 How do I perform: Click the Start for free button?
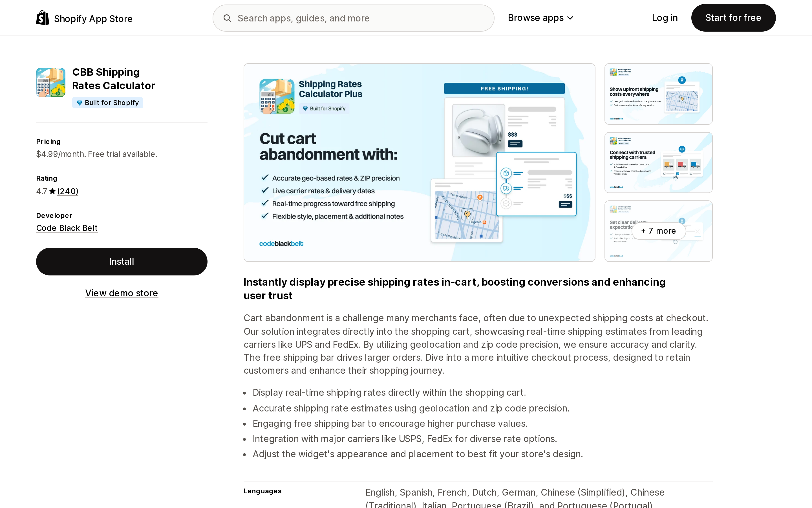pyautogui.click(x=733, y=18)
